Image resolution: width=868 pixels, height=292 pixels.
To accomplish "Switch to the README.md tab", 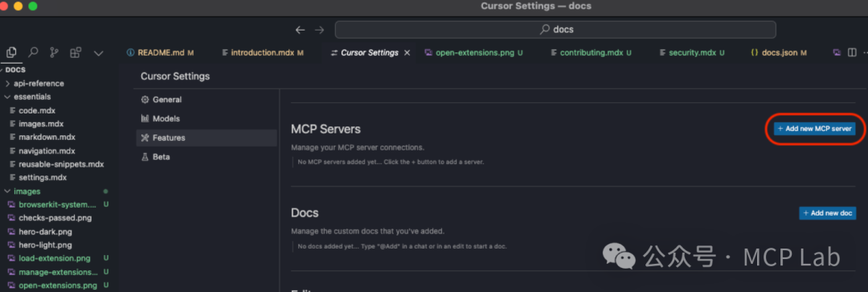I will click(161, 52).
